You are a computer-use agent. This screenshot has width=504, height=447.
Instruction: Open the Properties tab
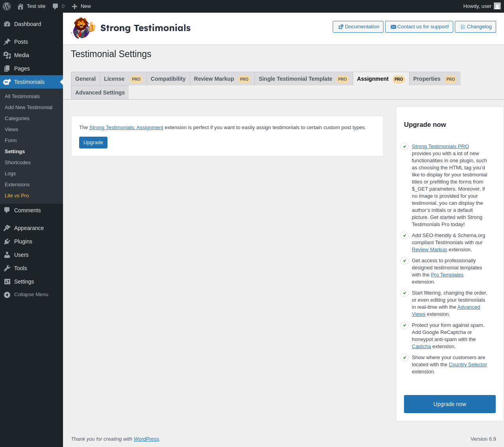click(x=435, y=79)
